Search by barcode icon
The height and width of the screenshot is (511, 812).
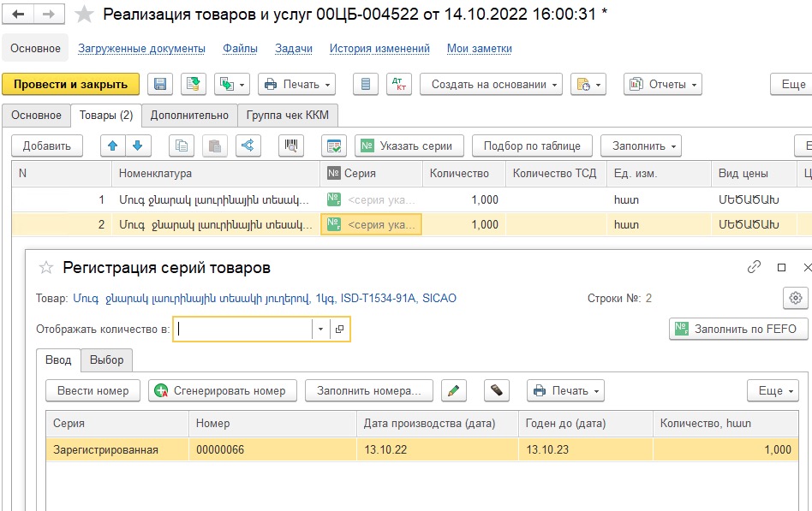(x=291, y=146)
